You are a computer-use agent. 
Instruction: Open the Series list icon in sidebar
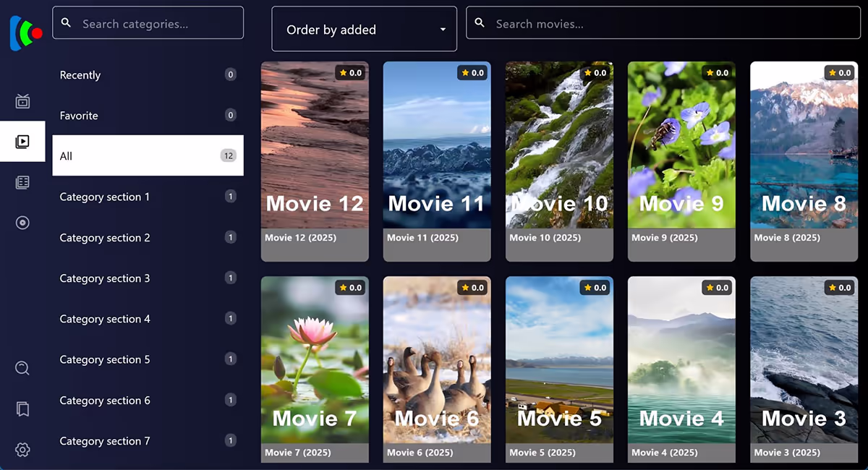[22, 182]
